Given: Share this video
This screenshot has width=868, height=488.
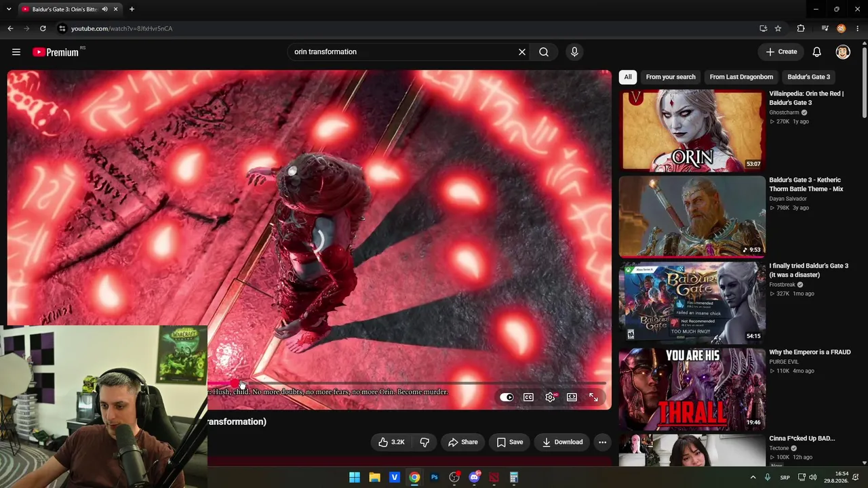Looking at the screenshot, I should tap(462, 442).
